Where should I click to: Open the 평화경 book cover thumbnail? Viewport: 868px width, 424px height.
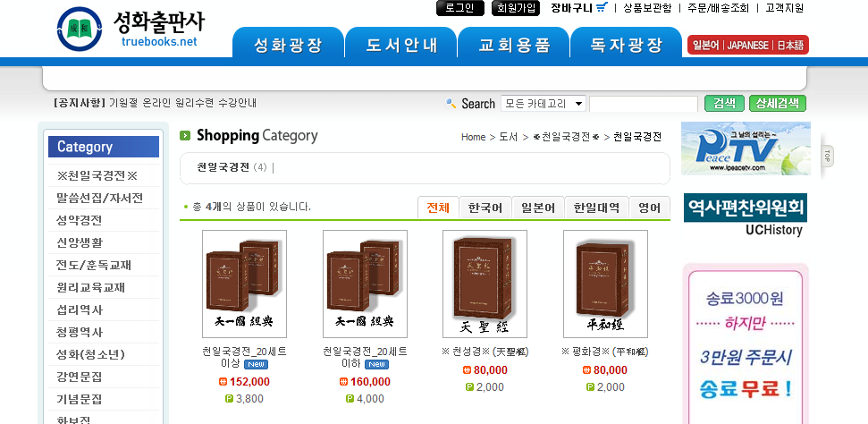tap(605, 284)
